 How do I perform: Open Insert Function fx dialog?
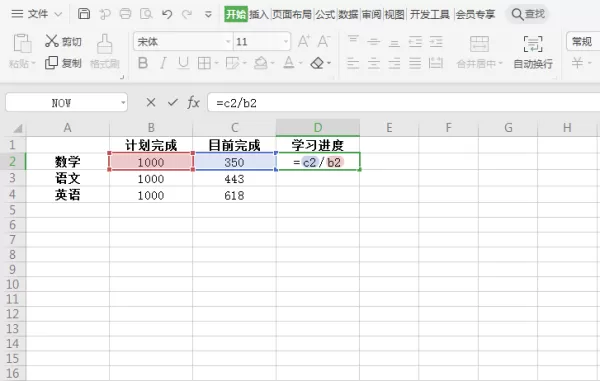194,103
